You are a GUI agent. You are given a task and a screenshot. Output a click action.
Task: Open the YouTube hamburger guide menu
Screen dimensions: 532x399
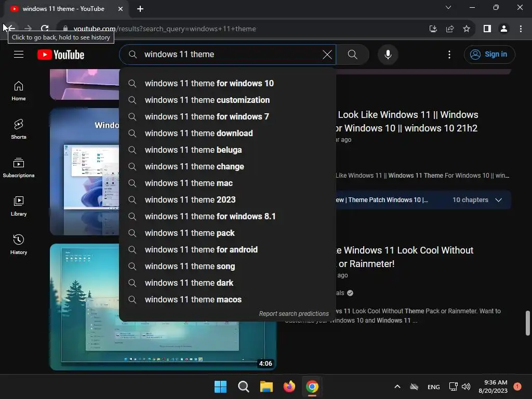coord(19,54)
